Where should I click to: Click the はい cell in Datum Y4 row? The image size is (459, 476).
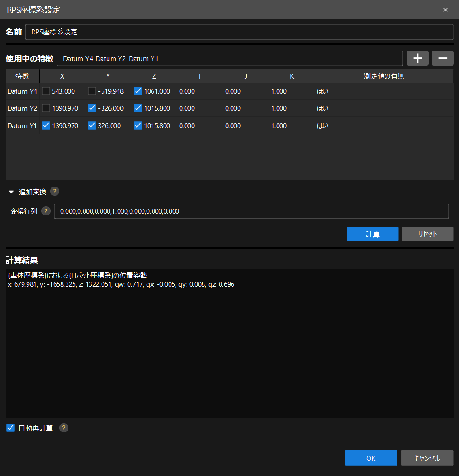323,91
